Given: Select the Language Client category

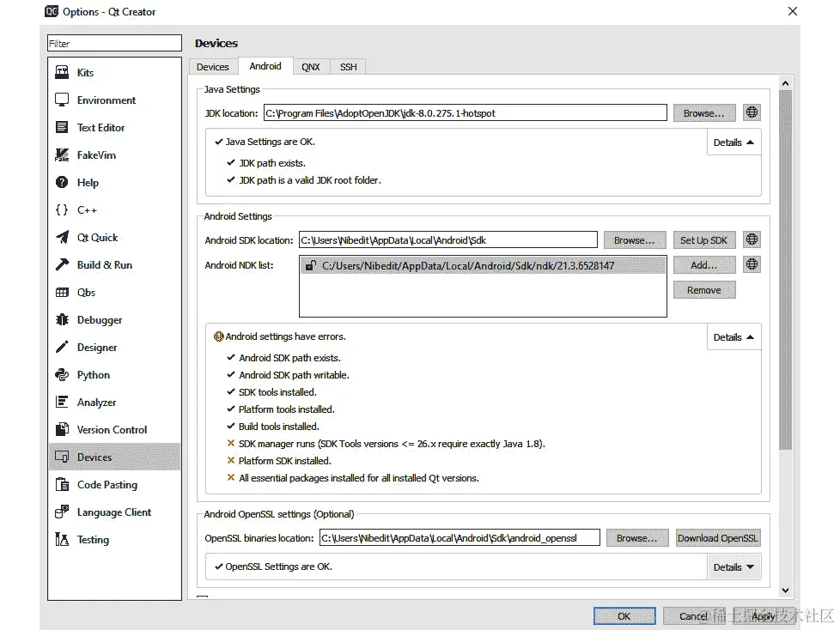Looking at the screenshot, I should (x=114, y=512).
